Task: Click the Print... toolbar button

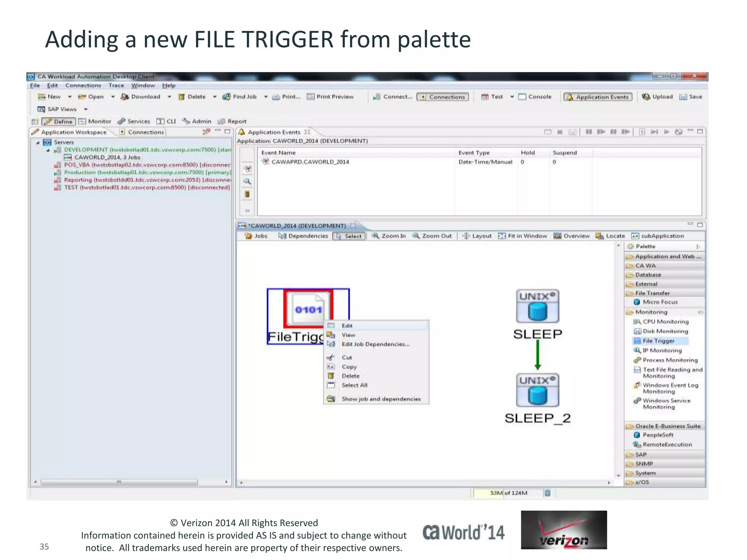Action: (x=286, y=97)
